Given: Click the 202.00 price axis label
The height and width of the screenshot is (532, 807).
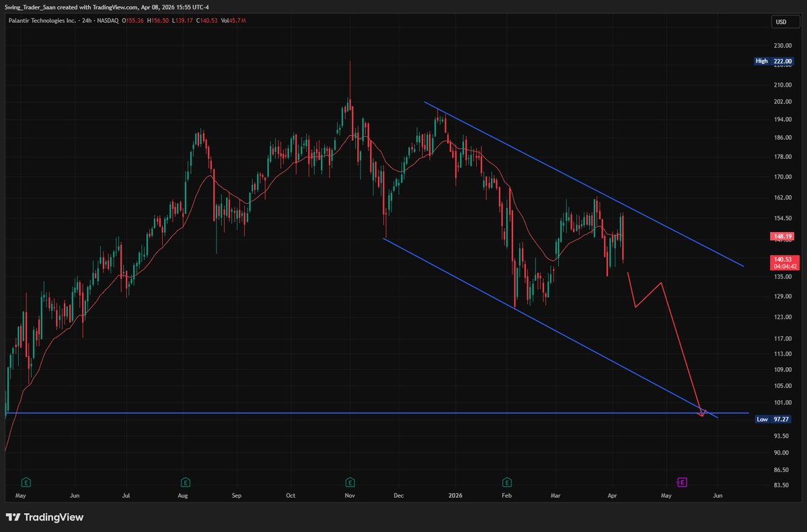Looking at the screenshot, I should pyautogui.click(x=781, y=102).
